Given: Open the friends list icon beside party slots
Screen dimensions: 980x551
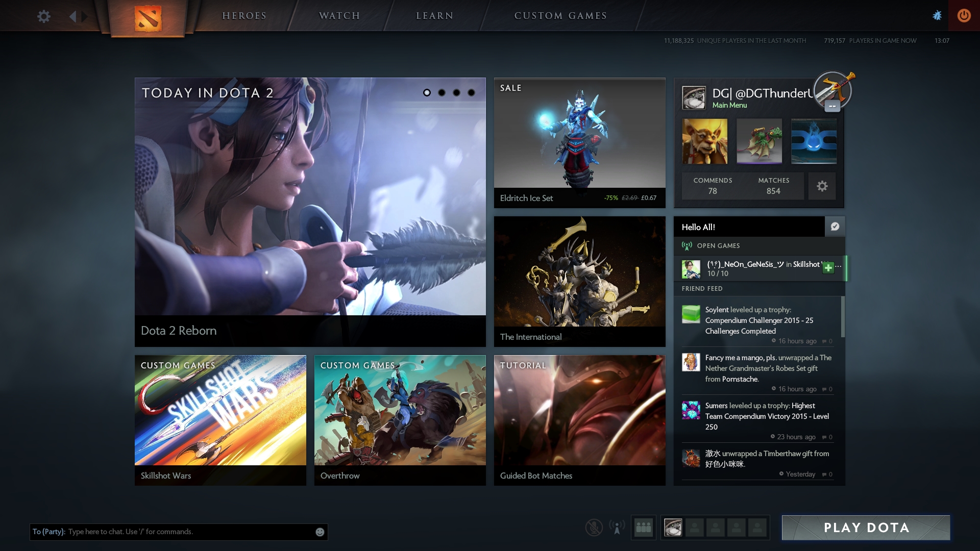Looking at the screenshot, I should coord(643,528).
